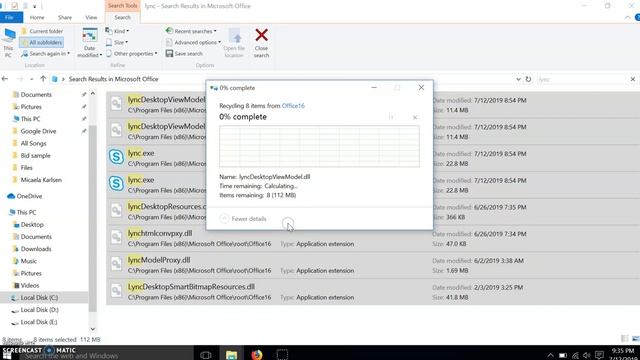Click the refresh button beside address bar
This screenshot has width=640, height=360.
pos(528,79)
